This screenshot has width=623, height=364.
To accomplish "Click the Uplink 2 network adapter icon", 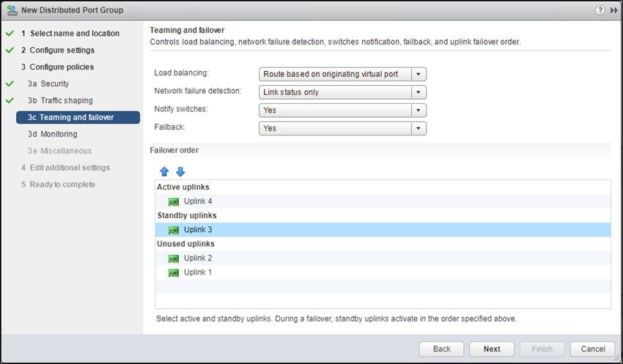I will click(x=174, y=259).
